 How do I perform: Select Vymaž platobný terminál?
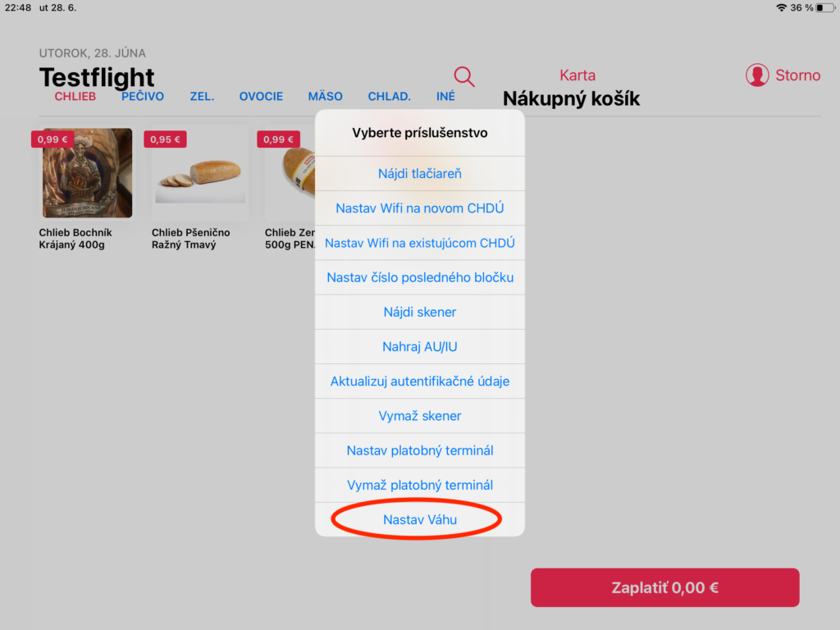(419, 485)
